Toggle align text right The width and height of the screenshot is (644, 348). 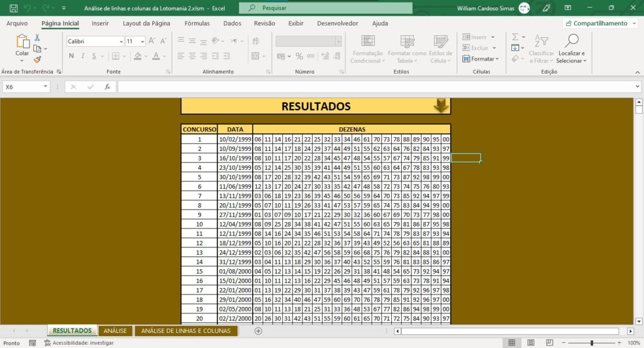click(x=204, y=56)
